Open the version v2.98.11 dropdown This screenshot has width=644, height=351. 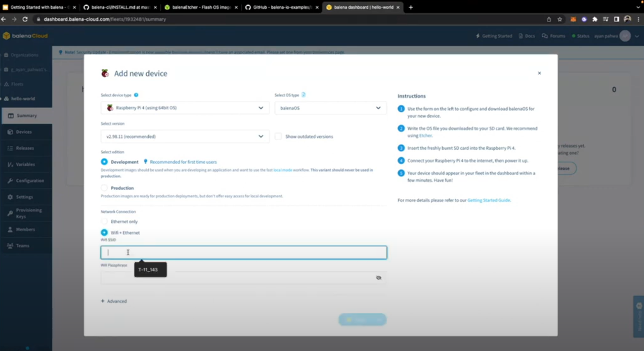click(x=185, y=136)
